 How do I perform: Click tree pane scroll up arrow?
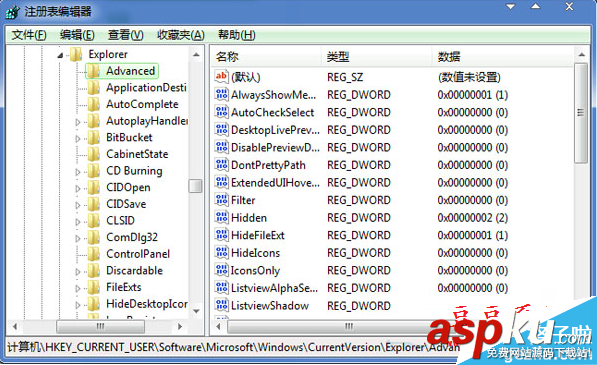pyautogui.click(x=196, y=55)
